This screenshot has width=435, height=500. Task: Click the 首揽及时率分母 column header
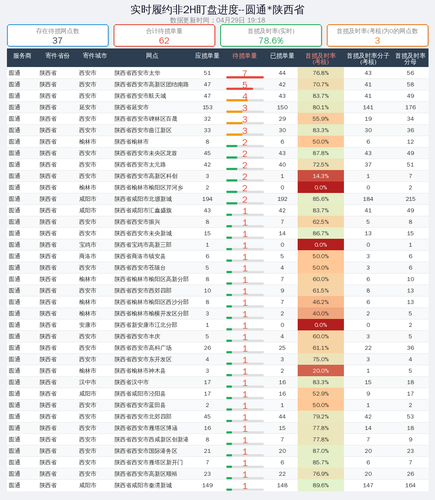click(410, 58)
